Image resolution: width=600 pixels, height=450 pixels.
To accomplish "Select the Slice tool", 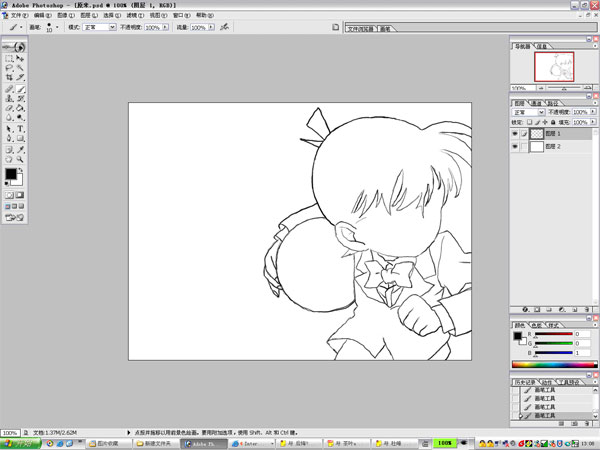I will click(x=20, y=77).
